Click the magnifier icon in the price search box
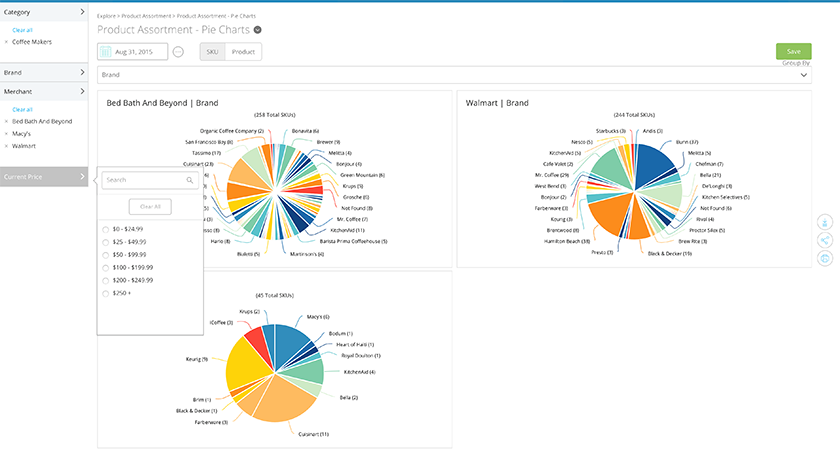The height and width of the screenshot is (455, 840). coord(190,180)
